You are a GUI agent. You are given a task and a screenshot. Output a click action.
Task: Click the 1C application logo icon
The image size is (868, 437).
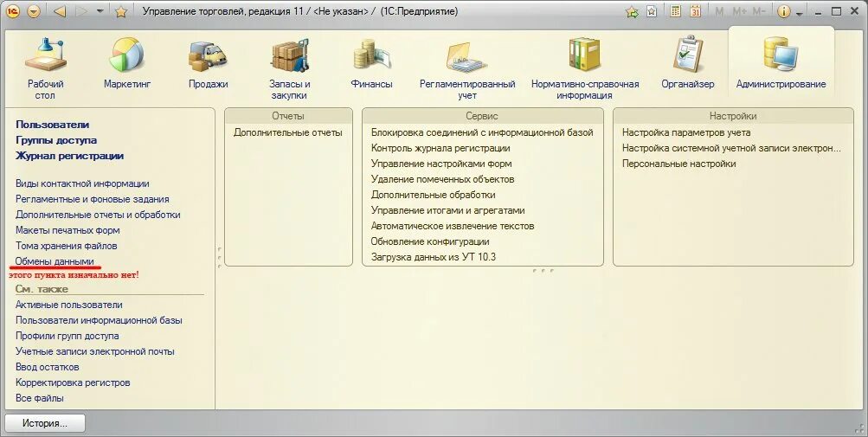point(12,11)
